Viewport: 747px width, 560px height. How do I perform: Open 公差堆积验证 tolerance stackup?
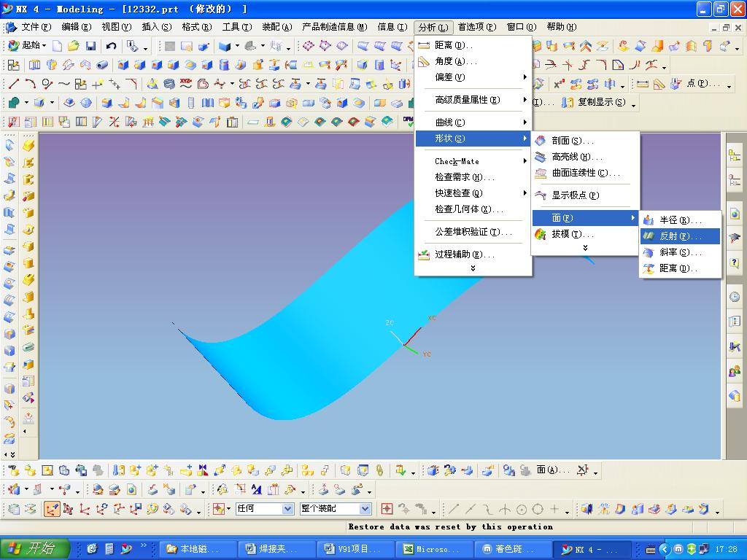(x=473, y=232)
